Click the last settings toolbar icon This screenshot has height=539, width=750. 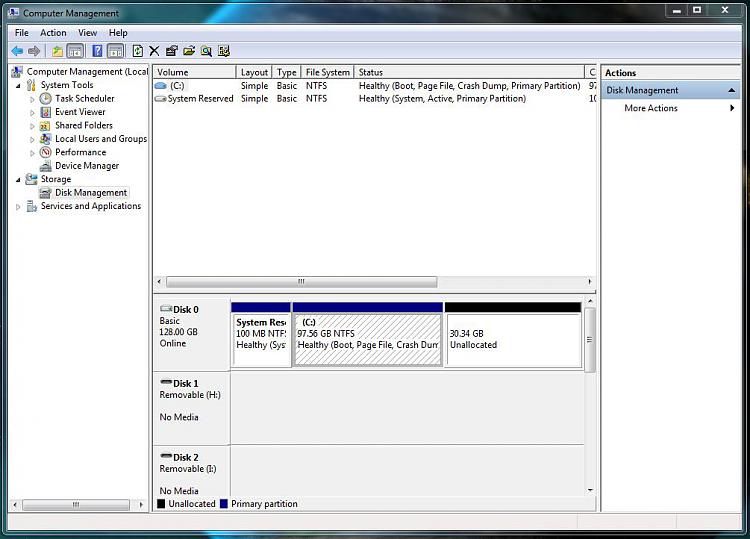click(224, 51)
